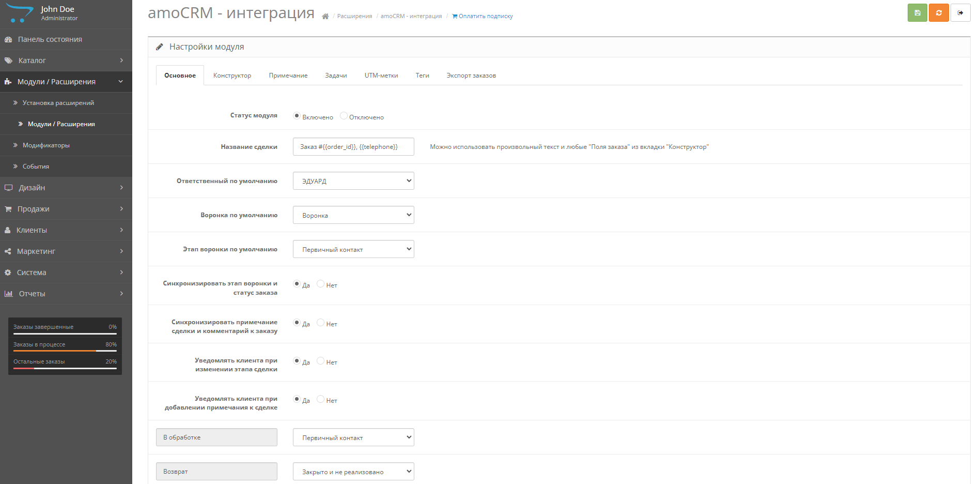Open the Ответственный по умолчанию dropdown

353,181
